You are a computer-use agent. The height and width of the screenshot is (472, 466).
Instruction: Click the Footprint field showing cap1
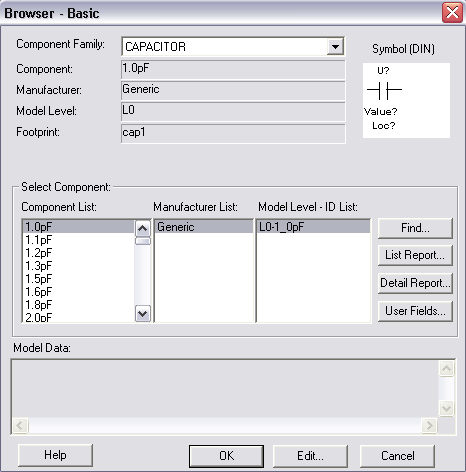pos(233,133)
